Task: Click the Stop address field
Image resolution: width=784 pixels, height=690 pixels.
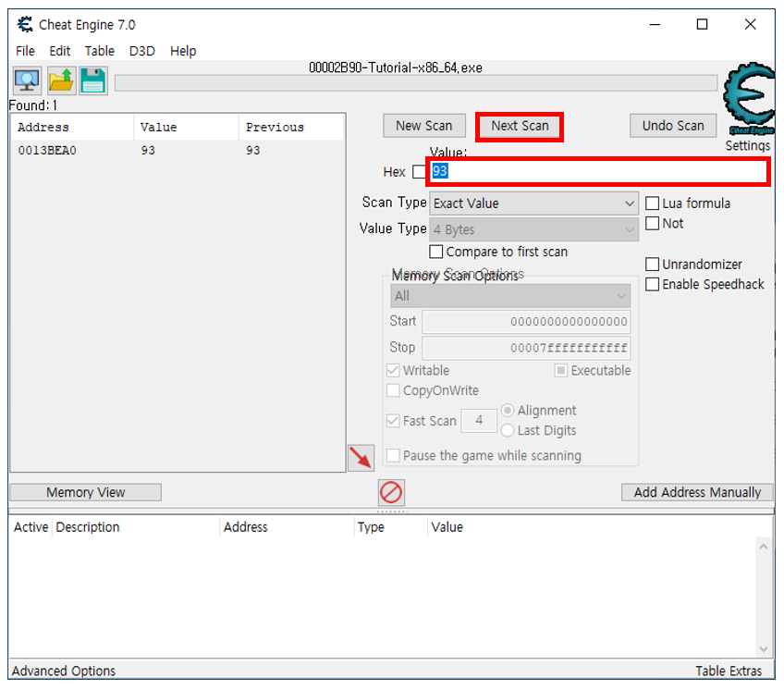Action: pyautogui.click(x=526, y=348)
